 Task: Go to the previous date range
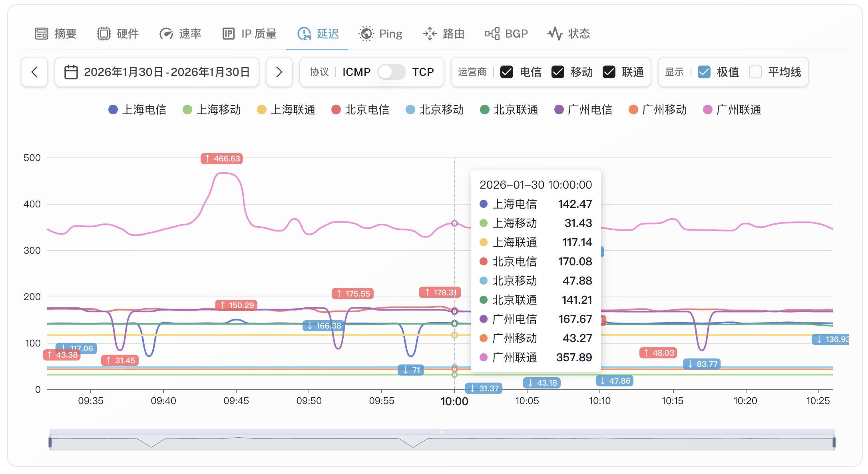(34, 72)
